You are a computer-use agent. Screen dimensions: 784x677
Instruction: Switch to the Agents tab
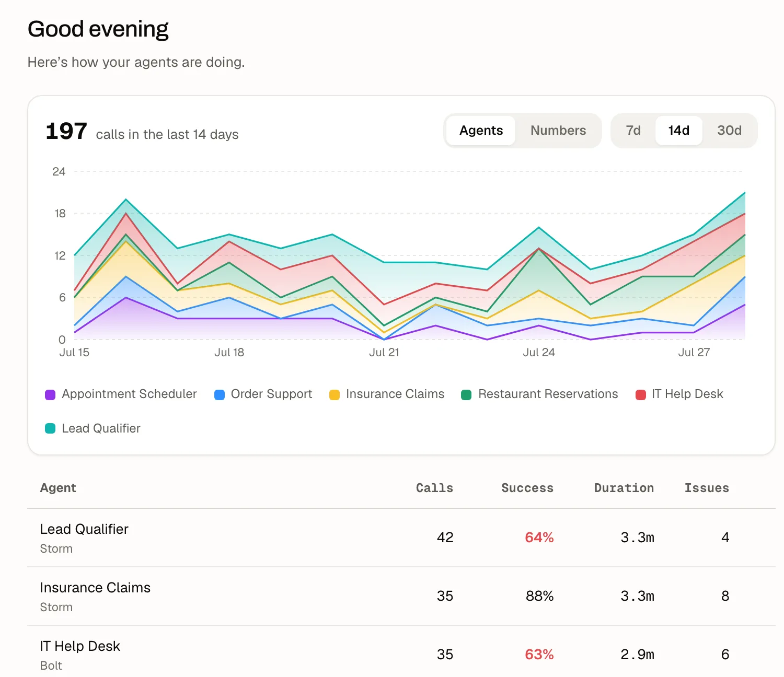tap(481, 131)
